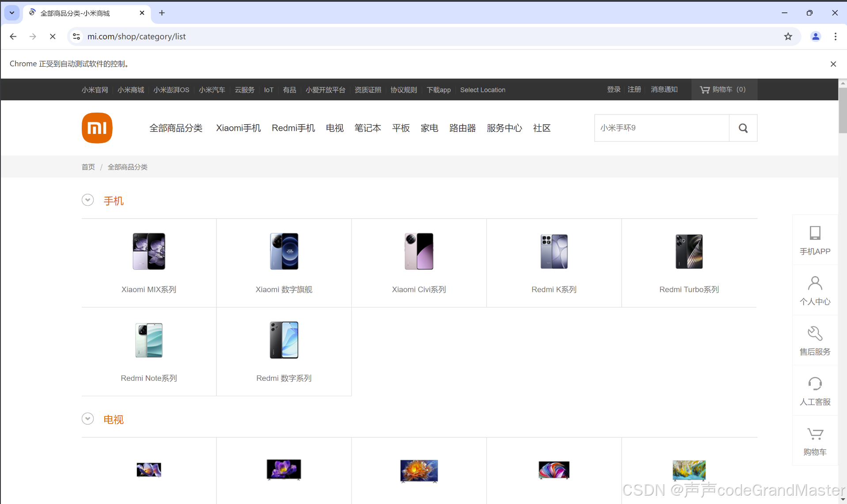
Task: Open the tab search dropdown
Action: [12, 13]
